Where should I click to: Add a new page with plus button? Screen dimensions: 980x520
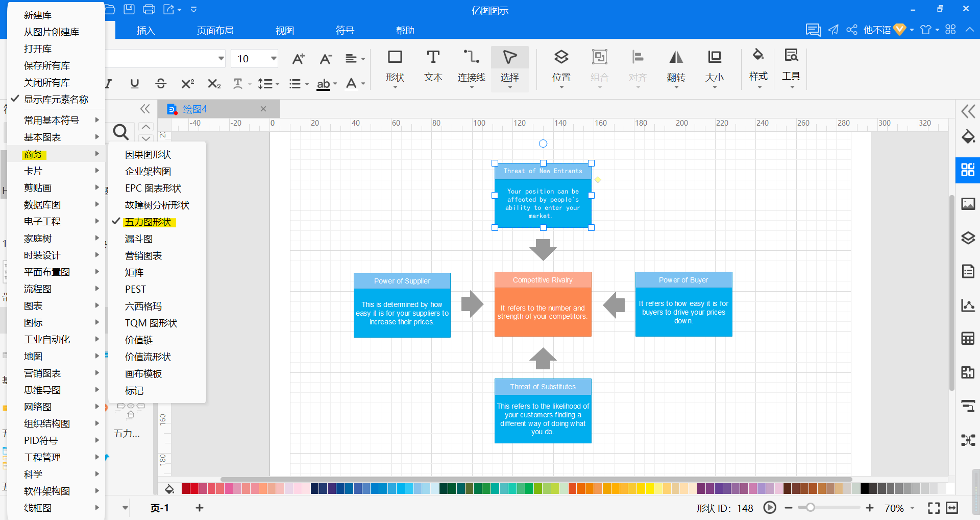200,508
